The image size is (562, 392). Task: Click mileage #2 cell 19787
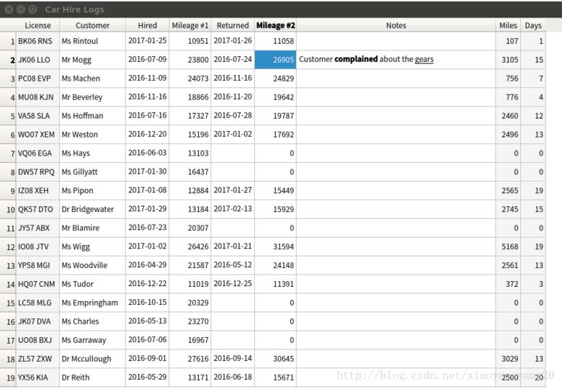click(x=276, y=116)
